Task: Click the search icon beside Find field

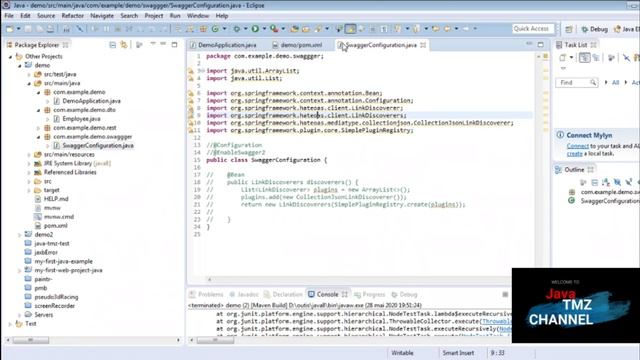Action: 593,82
